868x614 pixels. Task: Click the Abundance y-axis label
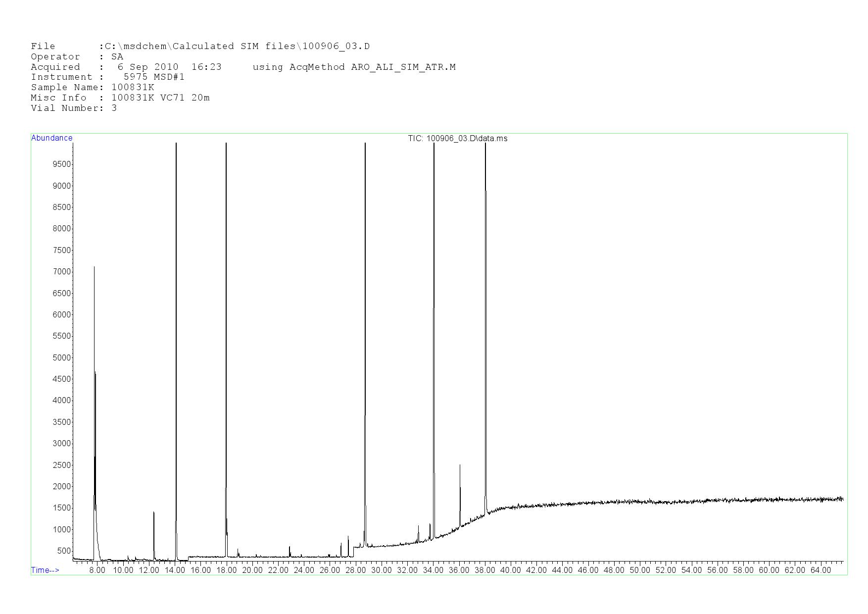51,138
